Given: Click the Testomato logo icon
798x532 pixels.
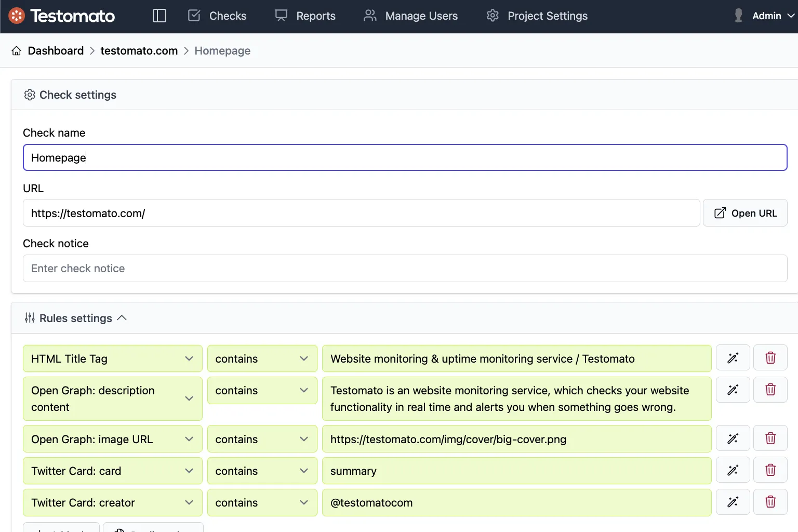Looking at the screenshot, I should [16, 16].
